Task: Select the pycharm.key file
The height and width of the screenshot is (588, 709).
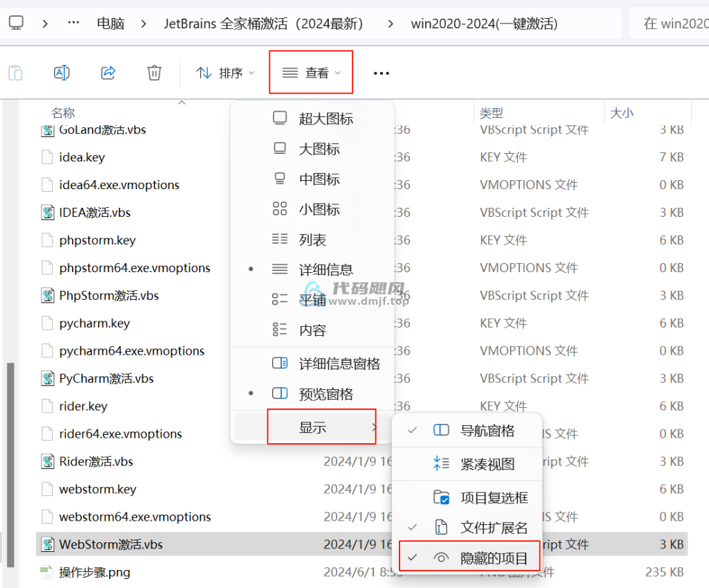Action: pos(94,323)
